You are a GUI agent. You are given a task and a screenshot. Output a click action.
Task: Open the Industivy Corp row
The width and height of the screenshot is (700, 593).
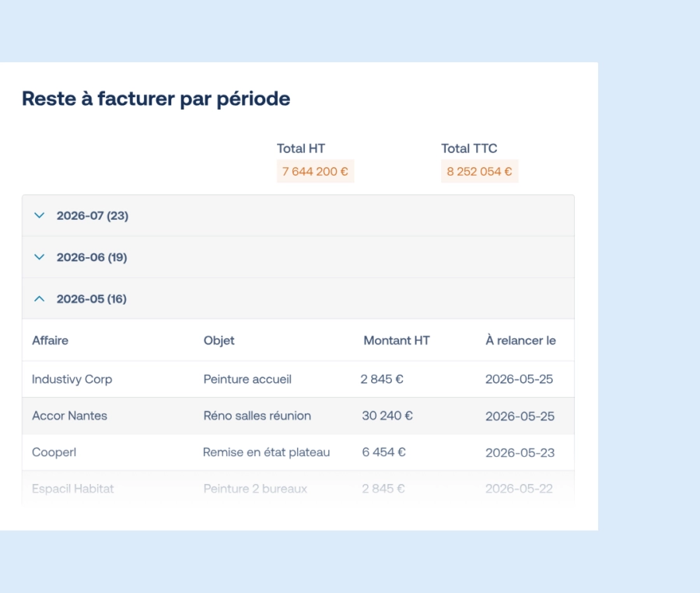click(72, 379)
